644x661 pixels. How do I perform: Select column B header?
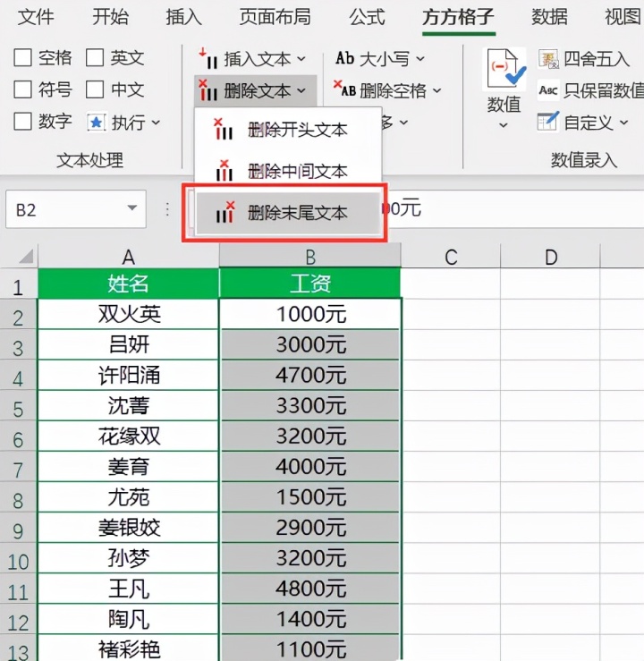coord(310,257)
